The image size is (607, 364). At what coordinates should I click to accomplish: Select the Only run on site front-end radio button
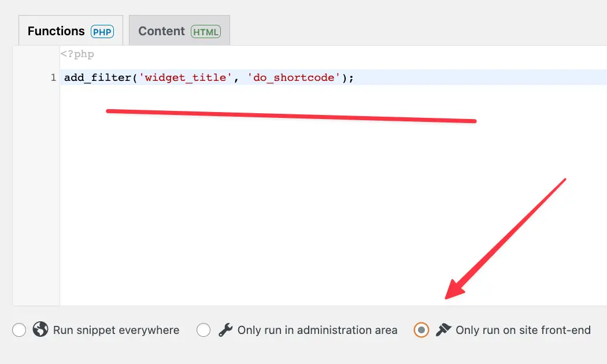click(421, 330)
